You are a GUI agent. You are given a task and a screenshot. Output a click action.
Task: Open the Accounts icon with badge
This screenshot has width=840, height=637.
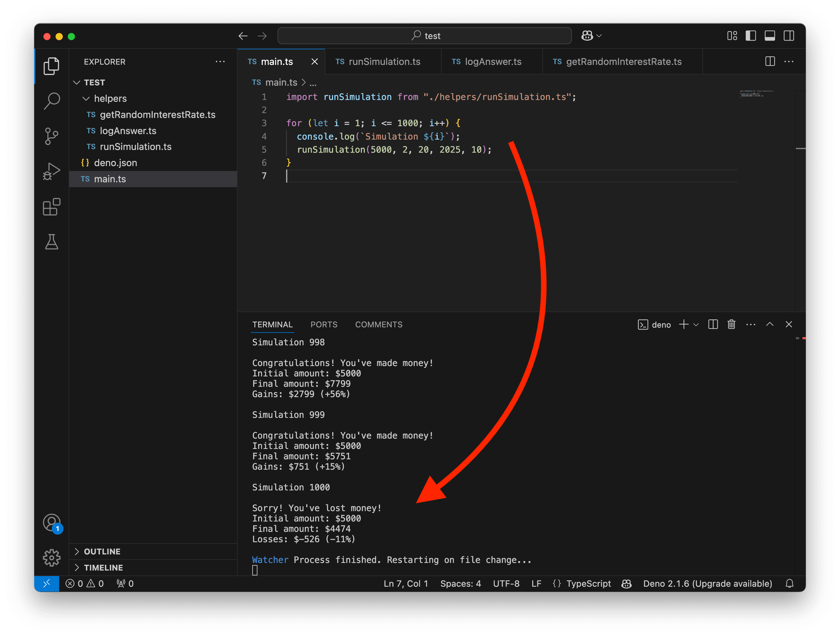coord(52,523)
